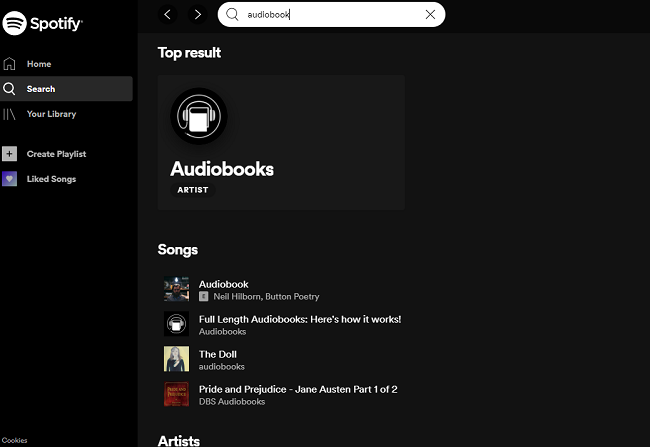
Task: Open audiobooks artist under The Doll
Action: pos(222,367)
